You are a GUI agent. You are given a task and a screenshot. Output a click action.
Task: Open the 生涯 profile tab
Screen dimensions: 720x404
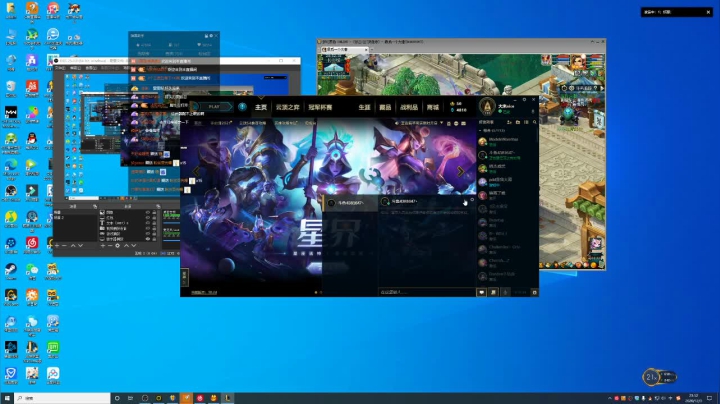pyautogui.click(x=364, y=107)
